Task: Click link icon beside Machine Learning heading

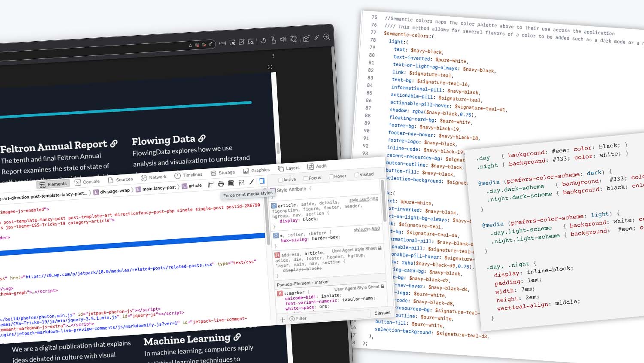Action: click(x=237, y=337)
